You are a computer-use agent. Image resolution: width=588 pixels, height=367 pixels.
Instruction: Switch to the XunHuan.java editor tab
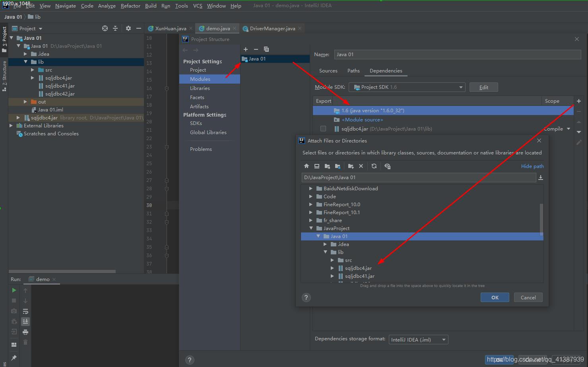[x=171, y=28]
